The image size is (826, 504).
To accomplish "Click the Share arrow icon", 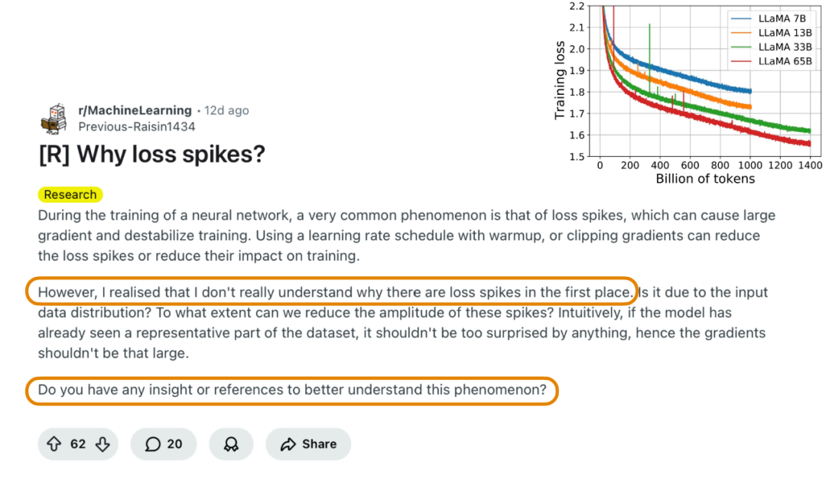I will point(288,444).
